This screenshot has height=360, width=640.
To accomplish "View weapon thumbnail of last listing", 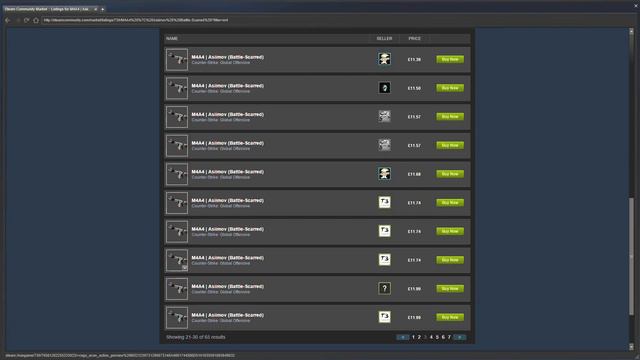I will pos(177,318).
